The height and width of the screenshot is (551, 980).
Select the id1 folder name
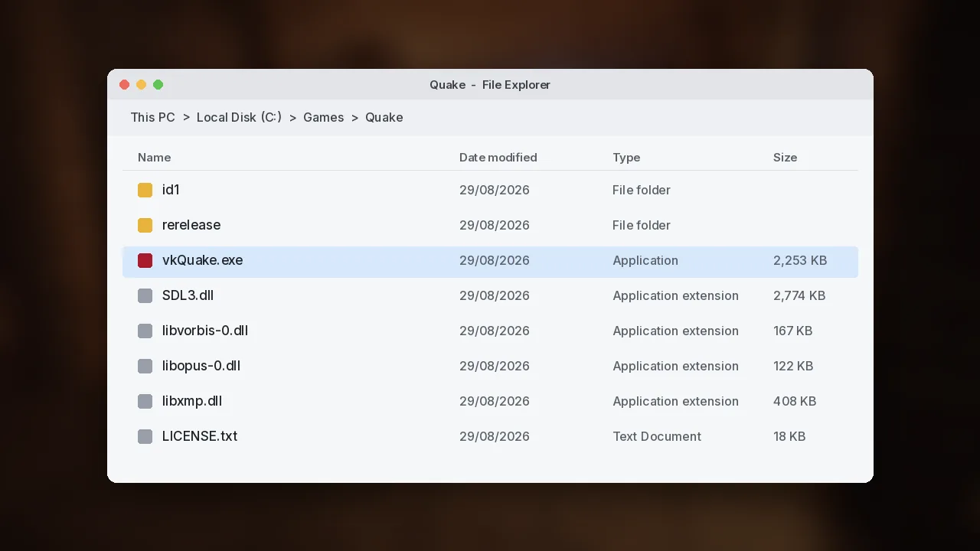coord(171,190)
